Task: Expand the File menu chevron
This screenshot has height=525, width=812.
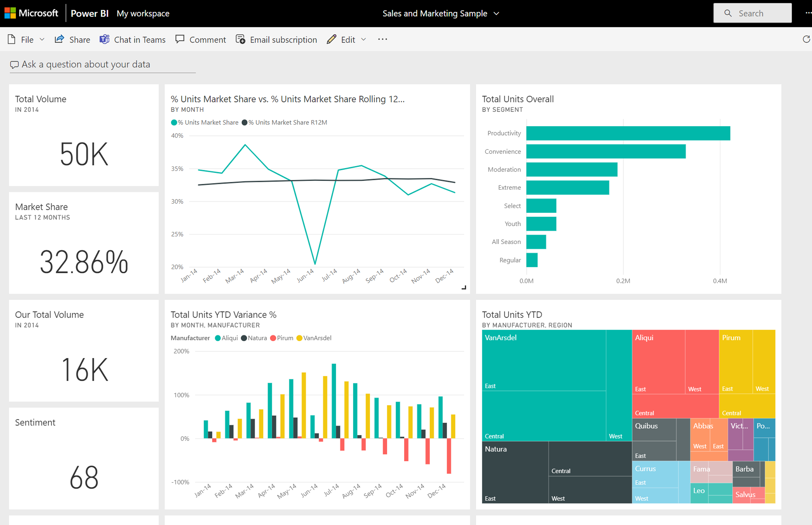Action: coord(42,39)
